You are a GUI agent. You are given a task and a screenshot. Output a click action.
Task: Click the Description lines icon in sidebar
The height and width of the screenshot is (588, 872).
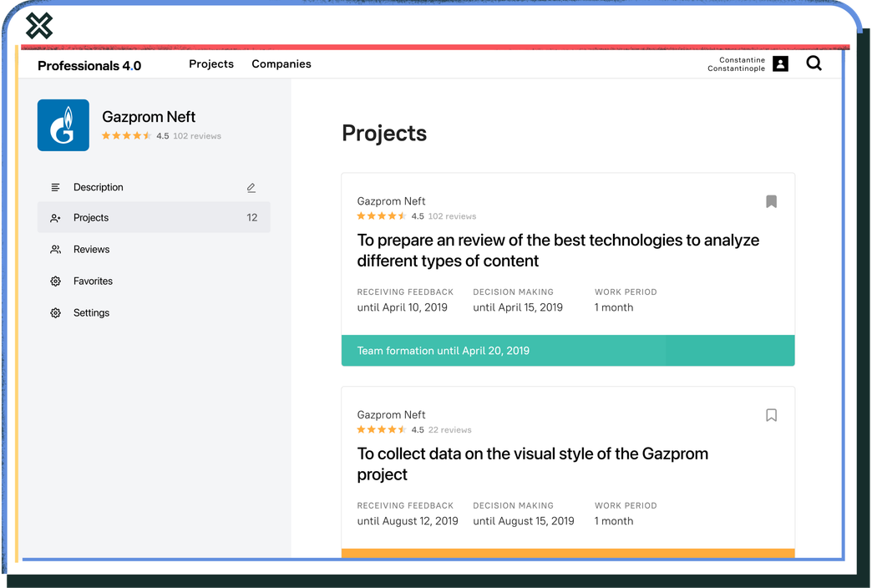tap(56, 187)
